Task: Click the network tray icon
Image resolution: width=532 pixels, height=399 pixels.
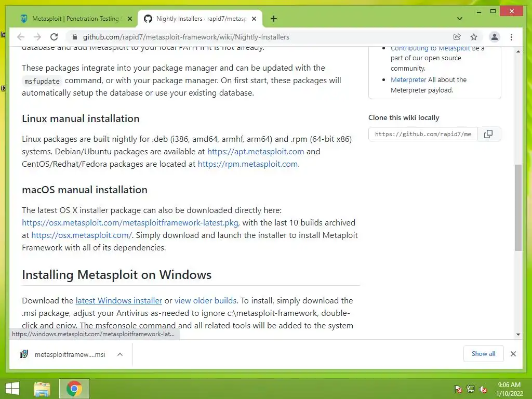Action: [x=471, y=389]
